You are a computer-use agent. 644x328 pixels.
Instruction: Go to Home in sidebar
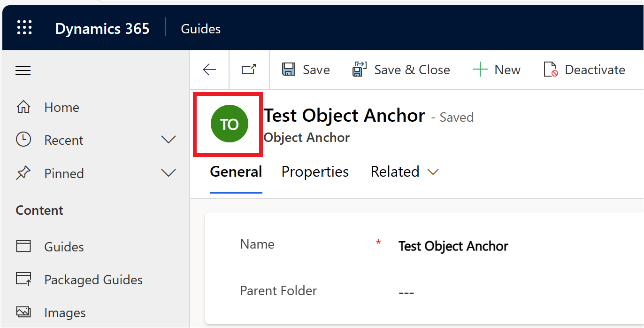point(61,108)
